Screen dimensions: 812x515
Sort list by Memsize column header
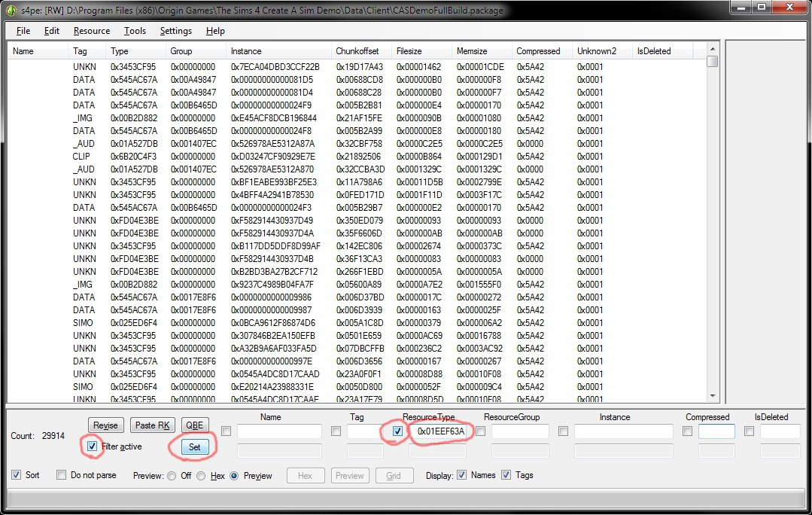[482, 51]
